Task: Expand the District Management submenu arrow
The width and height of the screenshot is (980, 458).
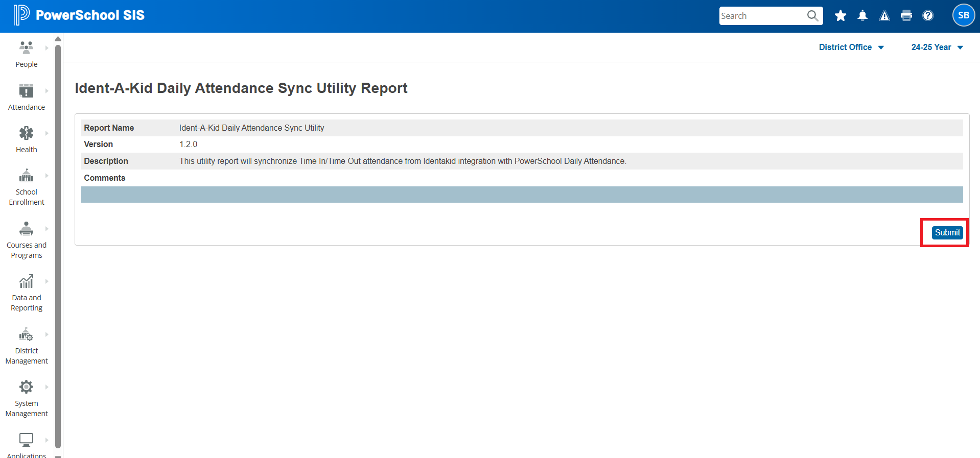Action: click(46, 334)
